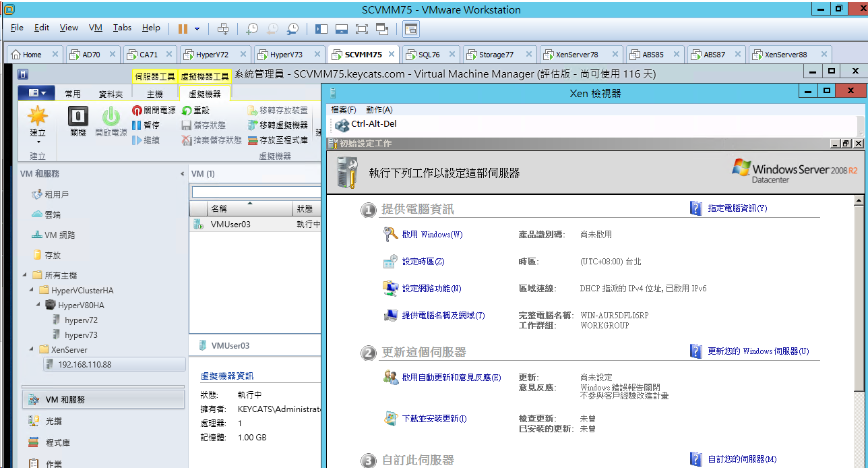
Task: Open the VM 和服務 workspace button
Action: click(x=104, y=399)
